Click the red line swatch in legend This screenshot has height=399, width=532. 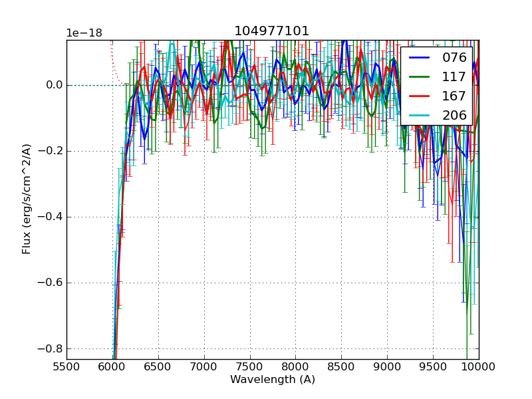(x=420, y=96)
